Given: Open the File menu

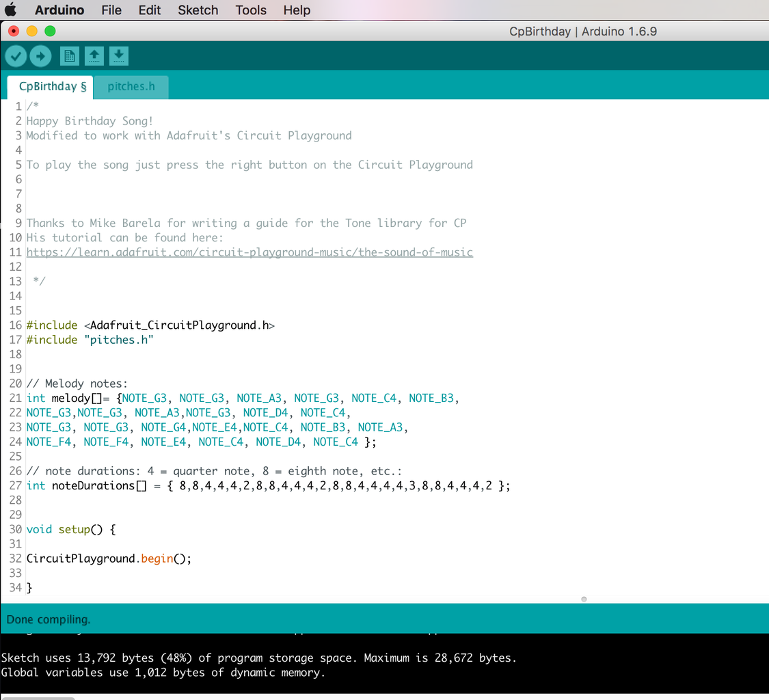Looking at the screenshot, I should click(111, 10).
